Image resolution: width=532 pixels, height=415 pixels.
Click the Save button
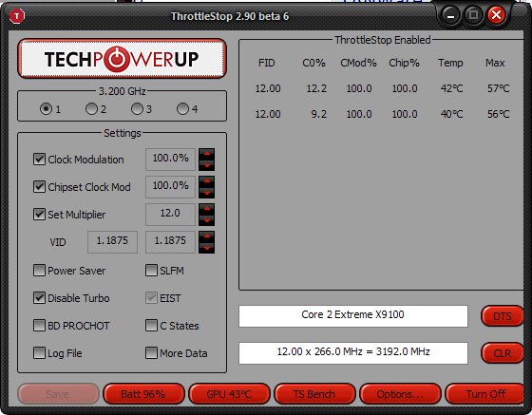(58, 394)
